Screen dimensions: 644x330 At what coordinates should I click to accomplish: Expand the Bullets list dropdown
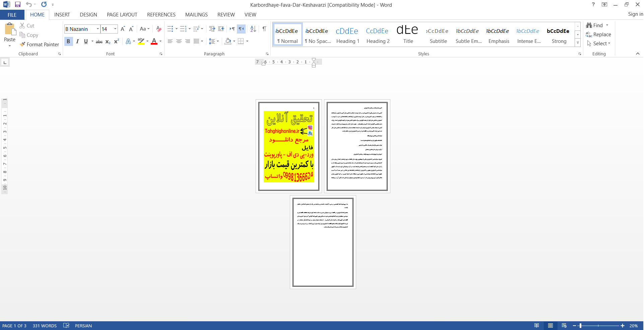[177, 29]
